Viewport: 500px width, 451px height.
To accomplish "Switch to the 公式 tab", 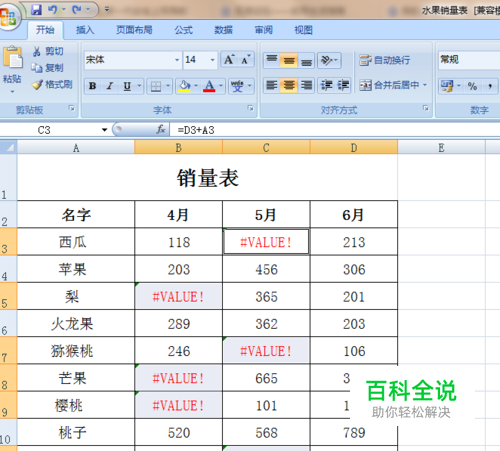I will [x=183, y=30].
